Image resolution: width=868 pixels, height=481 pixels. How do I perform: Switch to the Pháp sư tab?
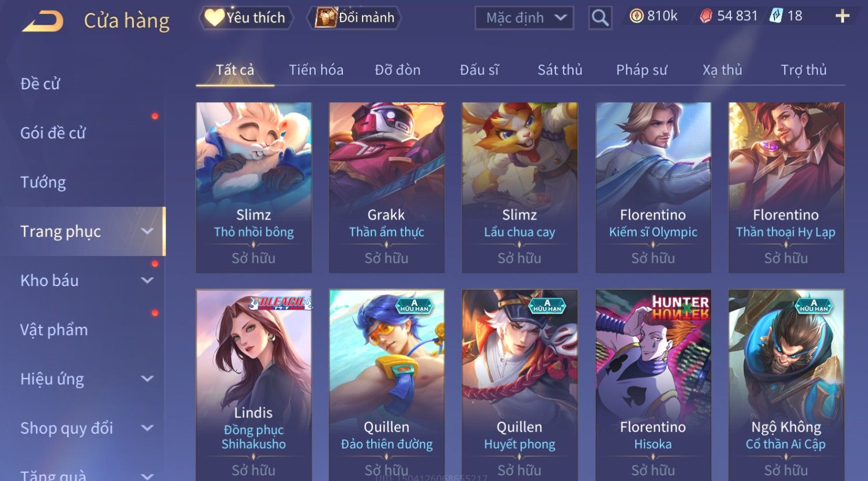tap(641, 70)
